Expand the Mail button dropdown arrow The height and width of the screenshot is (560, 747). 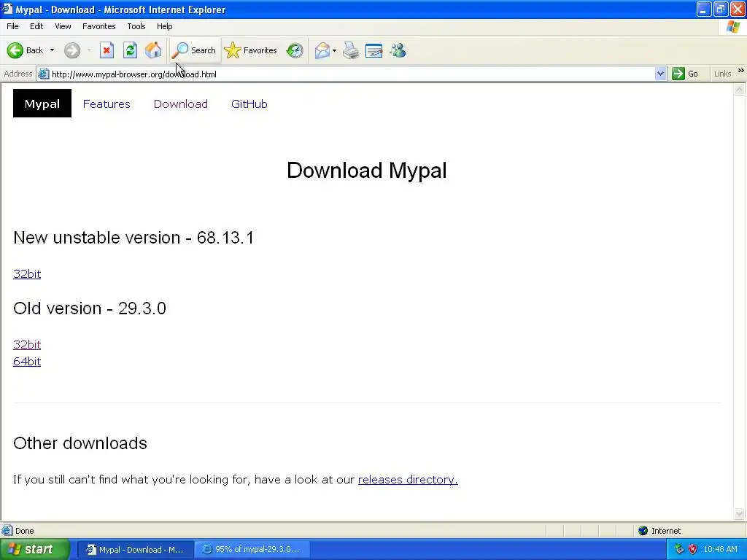(334, 50)
